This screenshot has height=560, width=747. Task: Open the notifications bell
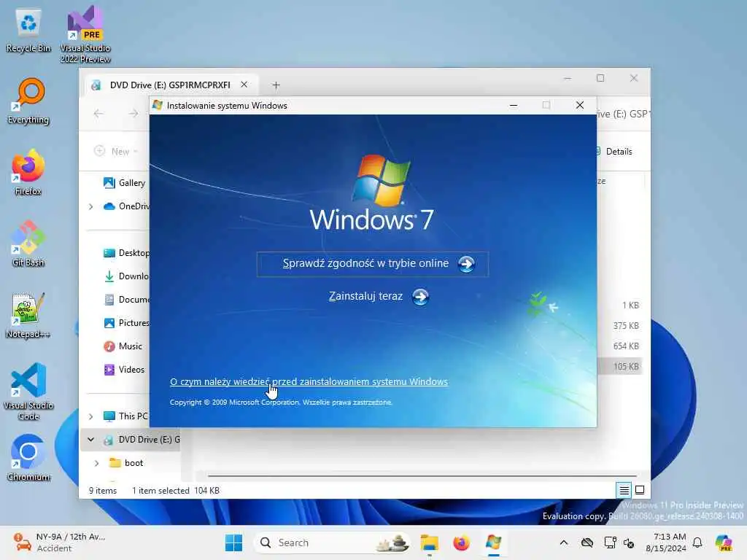click(697, 542)
